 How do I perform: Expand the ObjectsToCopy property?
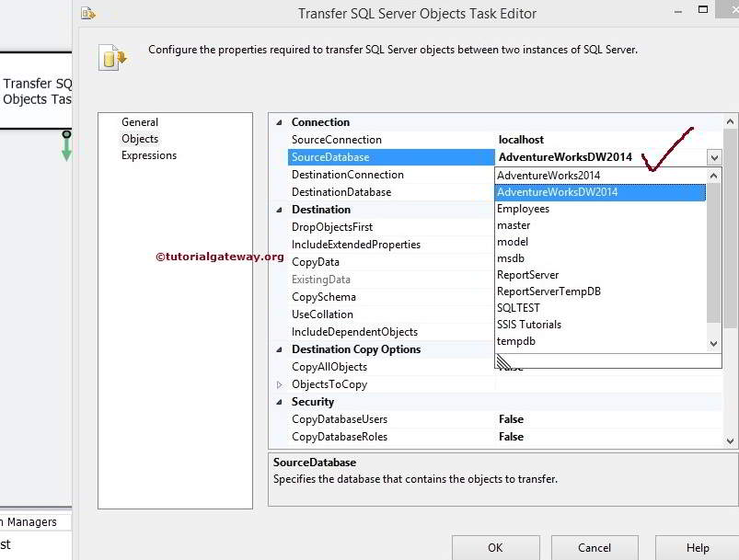click(x=279, y=384)
